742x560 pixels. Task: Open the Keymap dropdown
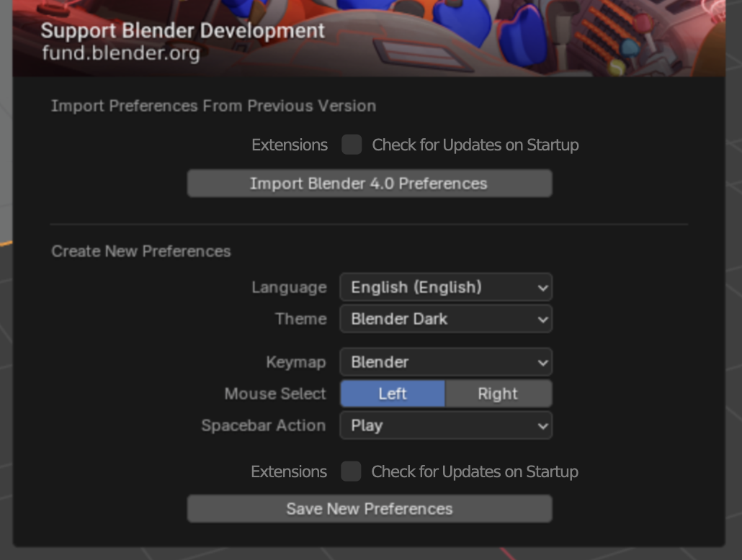(446, 362)
